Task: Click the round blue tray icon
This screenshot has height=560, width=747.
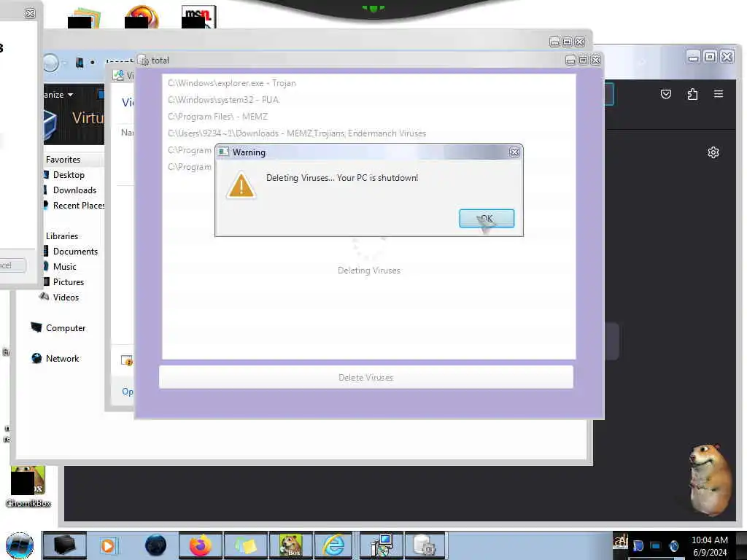Action: click(673, 545)
